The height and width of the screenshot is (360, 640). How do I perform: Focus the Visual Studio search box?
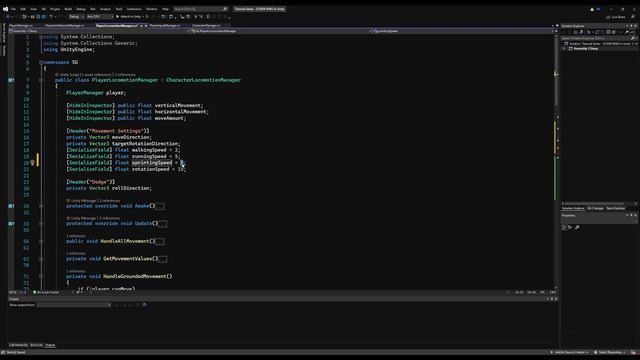click(x=200, y=9)
